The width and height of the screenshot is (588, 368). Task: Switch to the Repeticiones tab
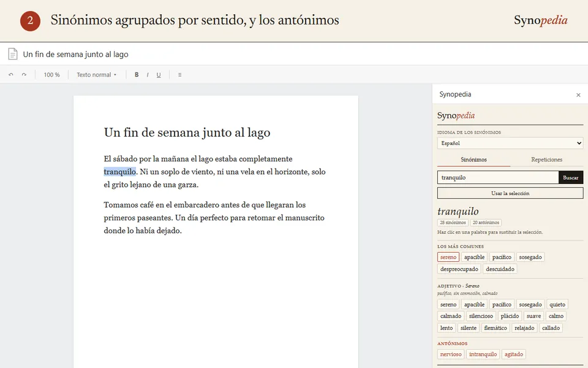[x=547, y=159]
